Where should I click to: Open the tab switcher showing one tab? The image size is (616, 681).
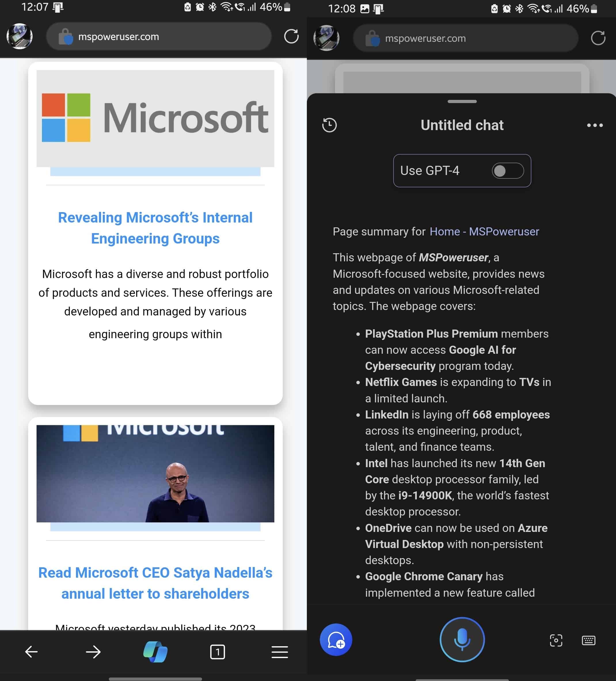pyautogui.click(x=218, y=652)
